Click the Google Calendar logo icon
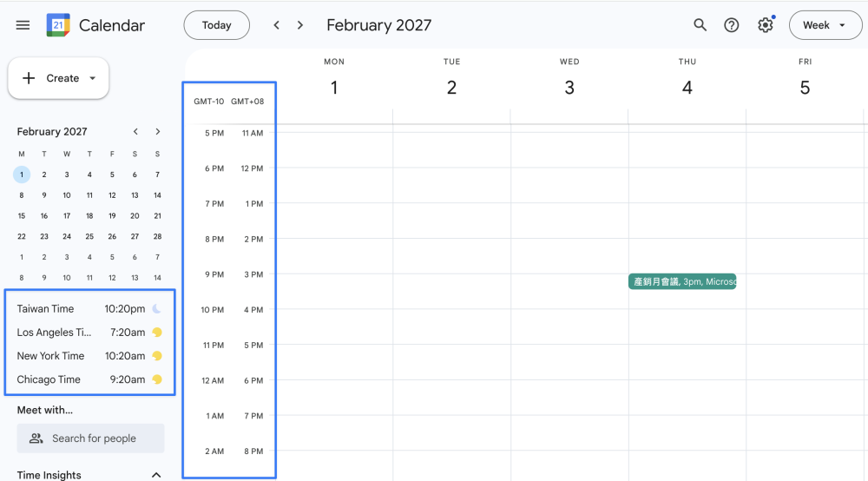 coord(58,25)
